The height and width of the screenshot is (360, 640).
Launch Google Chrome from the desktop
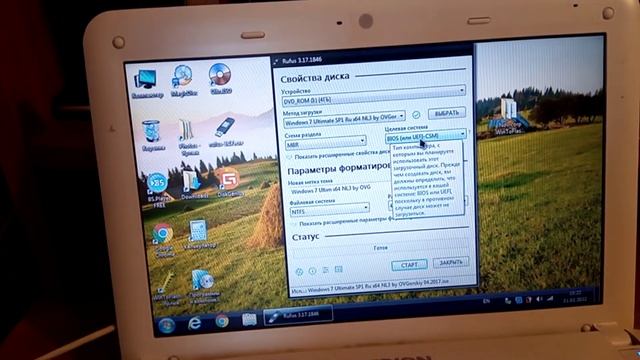[x=164, y=240]
